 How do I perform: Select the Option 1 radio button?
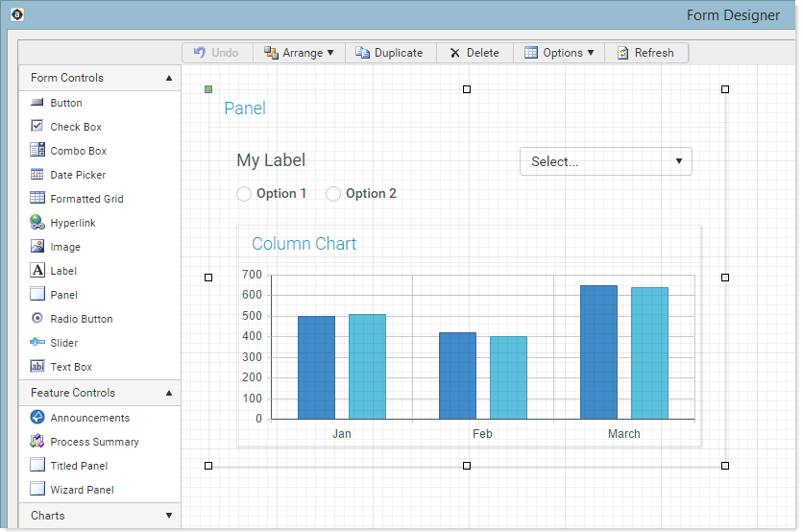click(244, 194)
